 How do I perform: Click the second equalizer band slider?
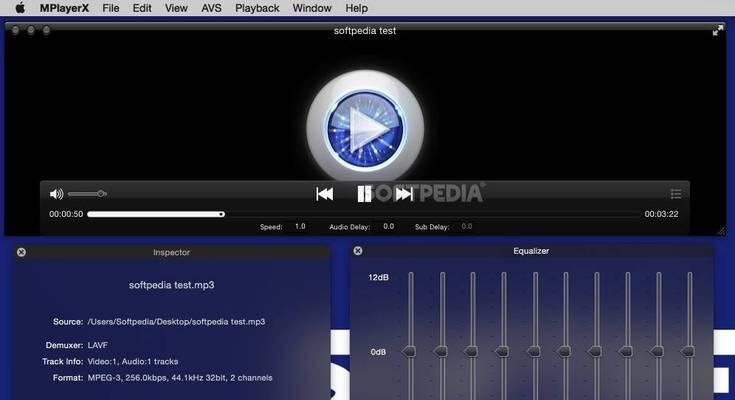pyautogui.click(x=442, y=336)
